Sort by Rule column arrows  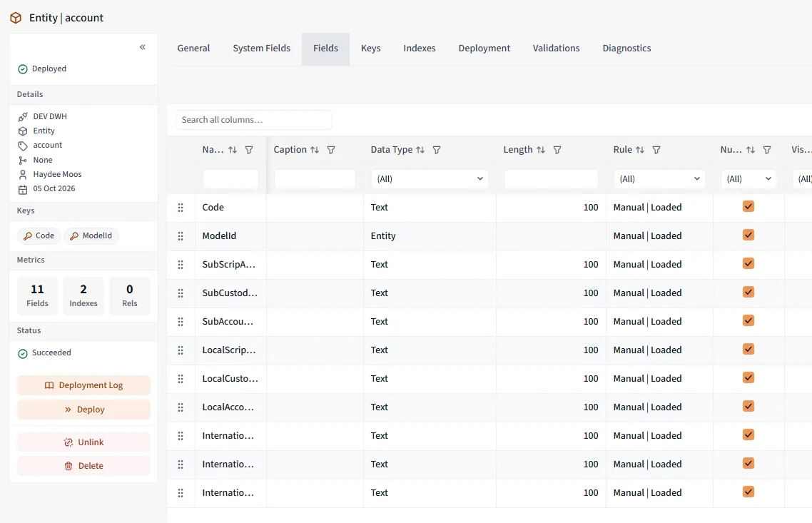tap(640, 150)
